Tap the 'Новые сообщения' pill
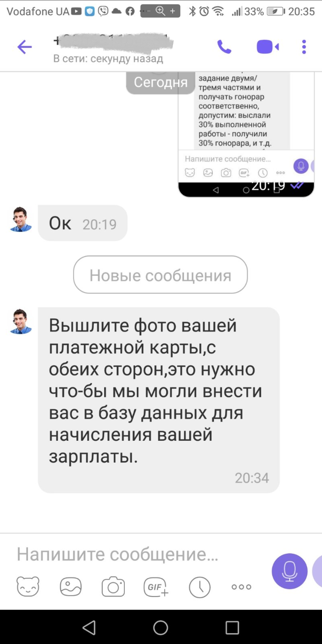The height and width of the screenshot is (644, 322). [x=160, y=275]
